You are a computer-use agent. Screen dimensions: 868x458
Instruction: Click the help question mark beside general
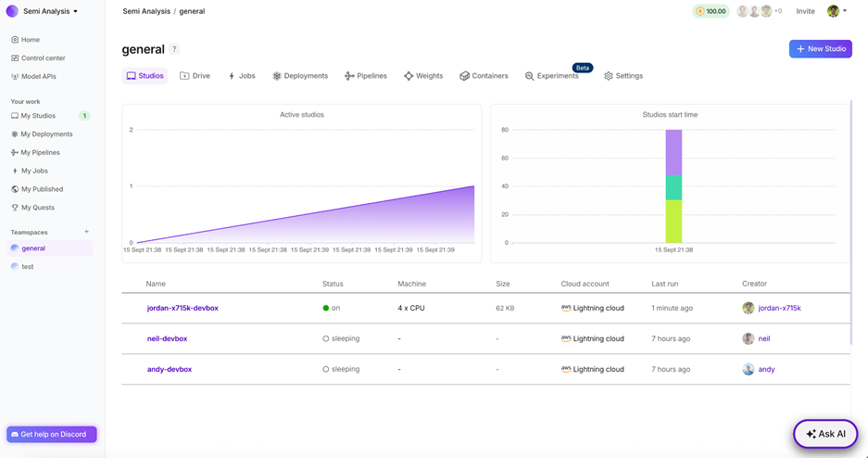click(x=174, y=49)
